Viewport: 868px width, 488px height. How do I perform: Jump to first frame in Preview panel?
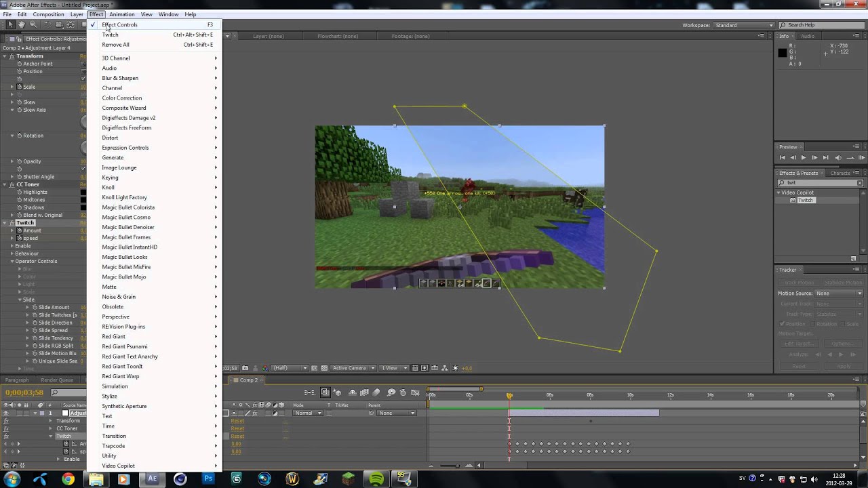click(x=782, y=157)
